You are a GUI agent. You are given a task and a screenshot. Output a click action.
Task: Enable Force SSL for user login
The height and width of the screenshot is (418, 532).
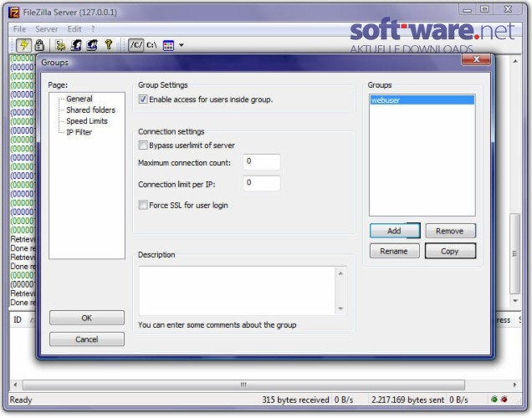143,205
